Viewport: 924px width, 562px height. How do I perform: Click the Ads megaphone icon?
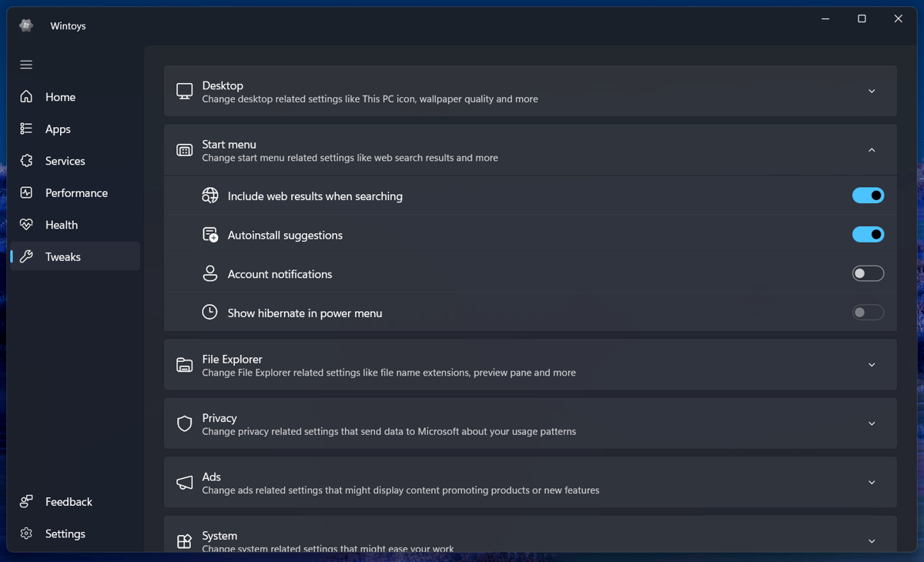(x=184, y=483)
